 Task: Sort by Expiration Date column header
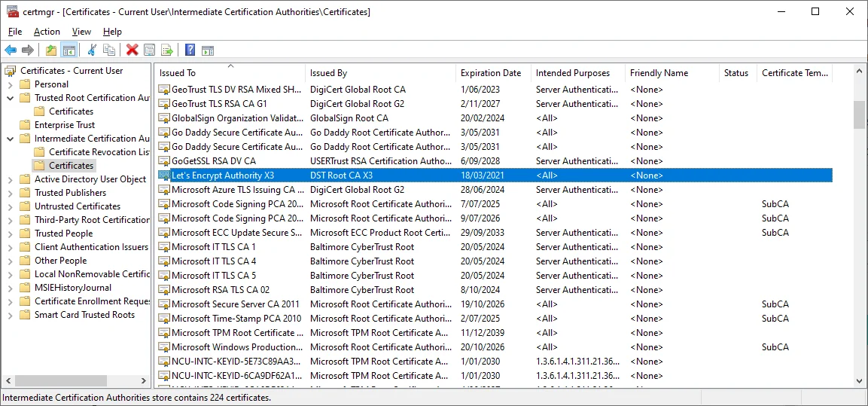(x=491, y=73)
